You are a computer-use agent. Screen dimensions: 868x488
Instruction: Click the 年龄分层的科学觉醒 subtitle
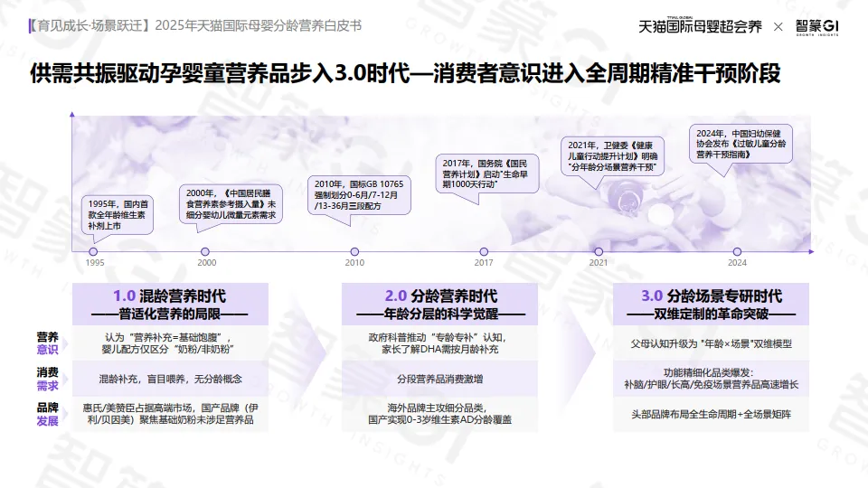point(440,314)
